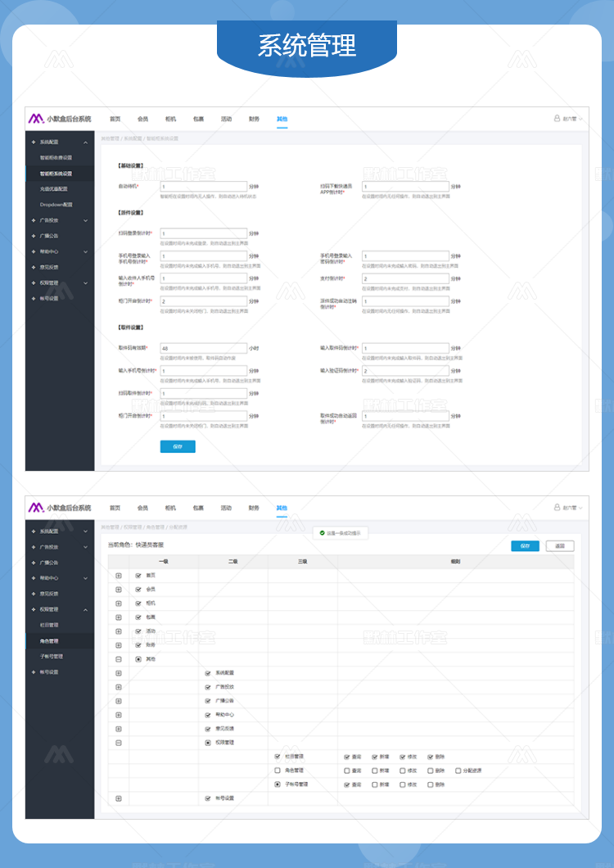The width and height of the screenshot is (614, 868).
Task: Focus the 自动待机 minutes input field
Action: pyautogui.click(x=204, y=187)
